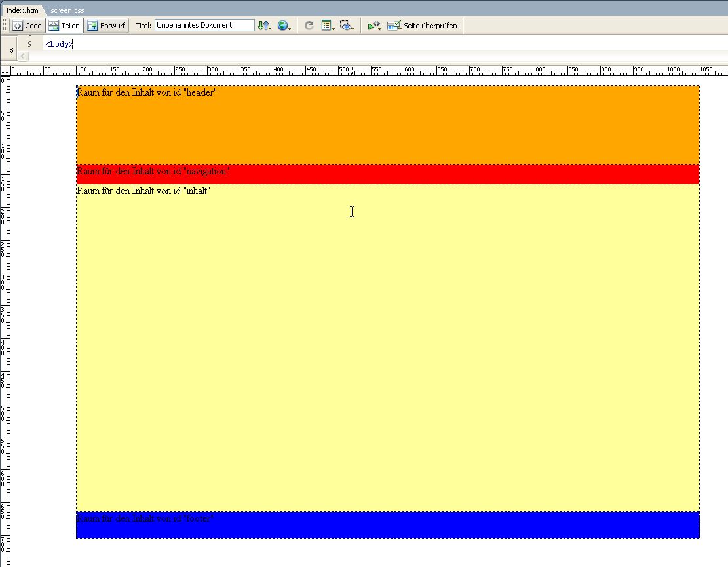Open the validate markup menu
The height and width of the screenshot is (567, 728).
[374, 26]
